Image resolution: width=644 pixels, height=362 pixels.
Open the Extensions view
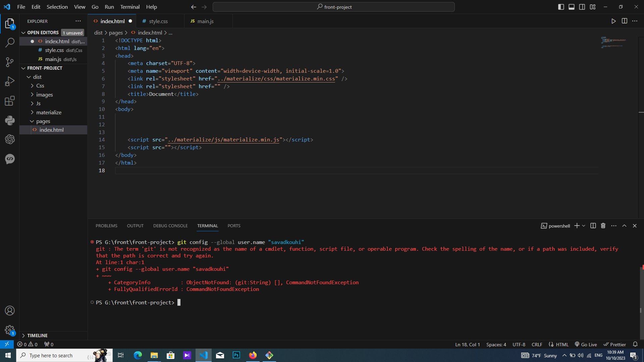click(10, 101)
